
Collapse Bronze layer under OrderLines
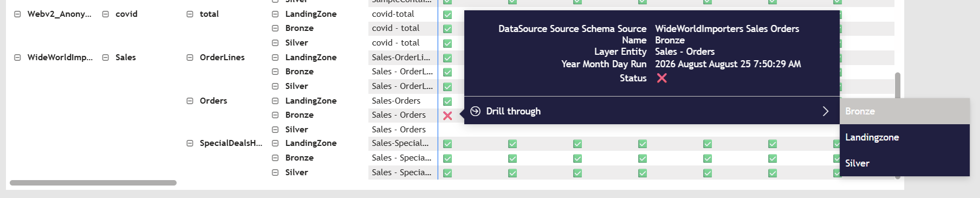click(x=275, y=72)
